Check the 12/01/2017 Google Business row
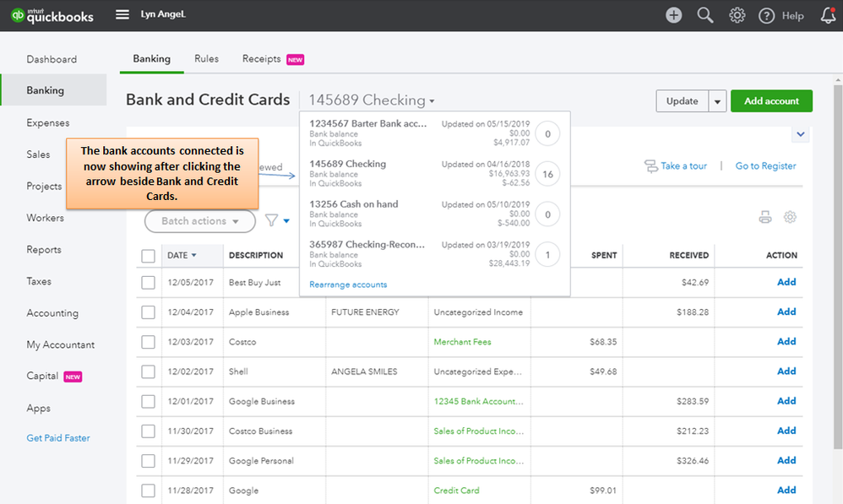 click(149, 401)
